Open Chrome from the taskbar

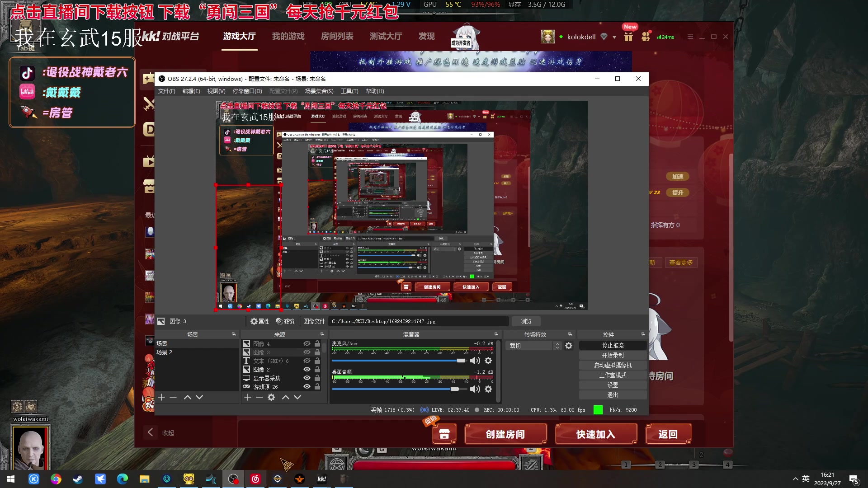pyautogui.click(x=56, y=479)
